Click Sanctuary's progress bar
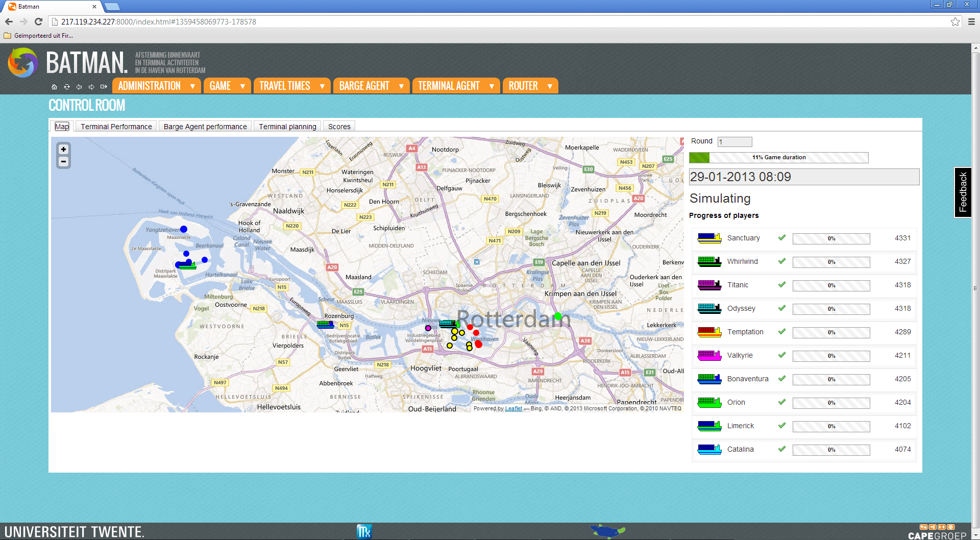980x540 pixels. pyautogui.click(x=831, y=238)
